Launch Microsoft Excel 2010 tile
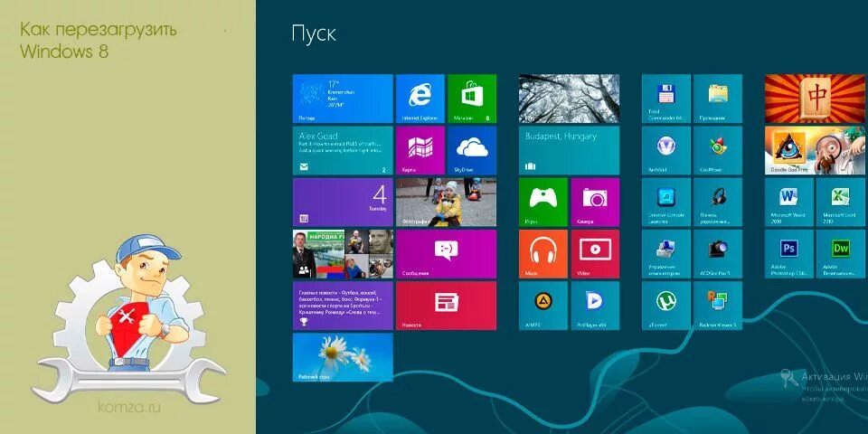The width and height of the screenshot is (868, 434). (841, 202)
